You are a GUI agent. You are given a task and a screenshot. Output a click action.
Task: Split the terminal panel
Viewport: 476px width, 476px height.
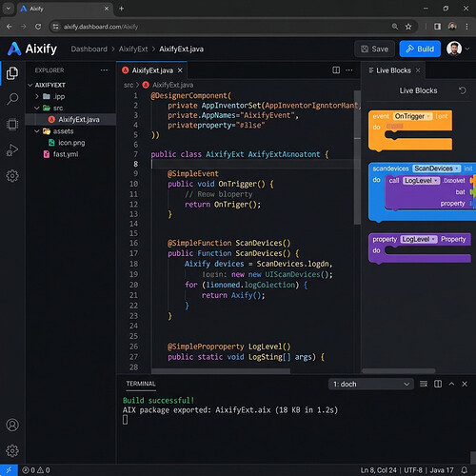(x=438, y=384)
